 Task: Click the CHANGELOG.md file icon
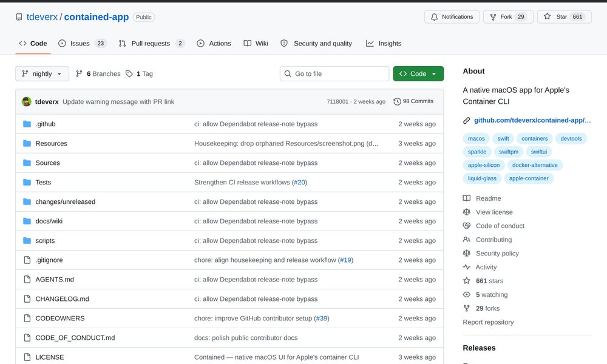pyautogui.click(x=27, y=298)
